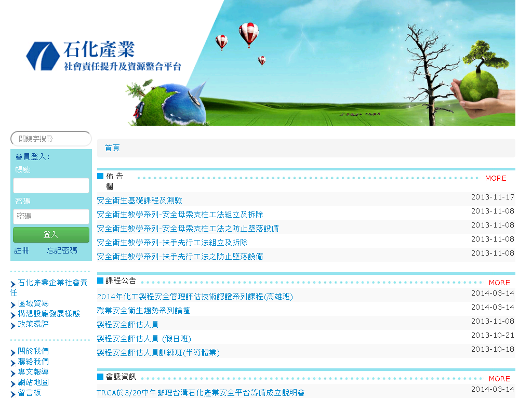532x399 pixels.
Task: Click the 會員登入 label
Action: tap(33, 157)
